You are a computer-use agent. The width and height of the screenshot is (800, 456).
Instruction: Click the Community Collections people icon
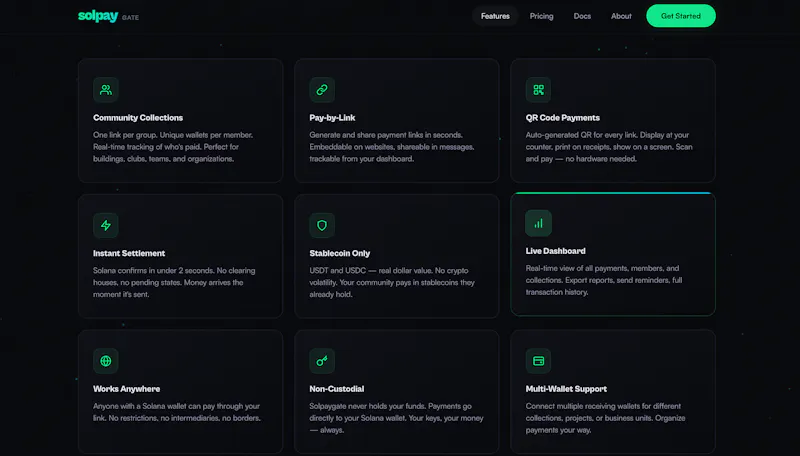(x=106, y=90)
